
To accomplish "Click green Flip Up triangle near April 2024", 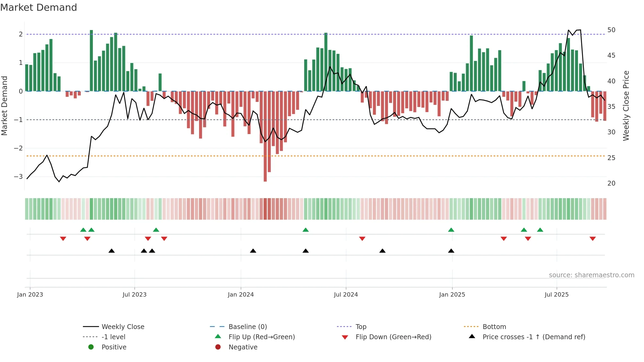I will coord(306,230).
